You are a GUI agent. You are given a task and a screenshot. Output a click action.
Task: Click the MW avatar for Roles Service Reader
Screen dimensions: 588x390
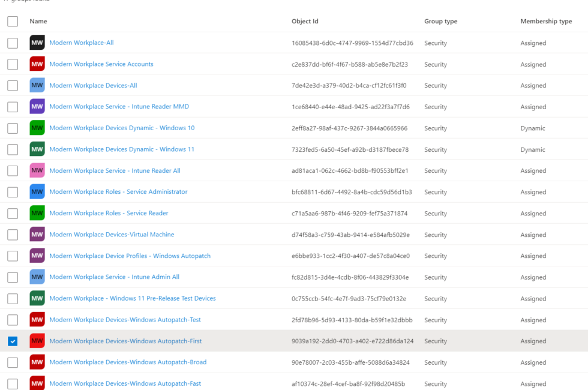(x=37, y=213)
